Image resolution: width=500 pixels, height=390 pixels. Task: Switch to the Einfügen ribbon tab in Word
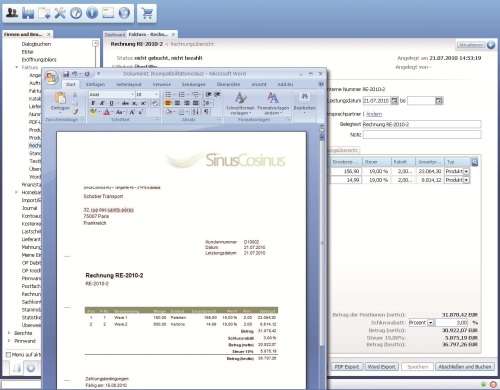(x=95, y=84)
